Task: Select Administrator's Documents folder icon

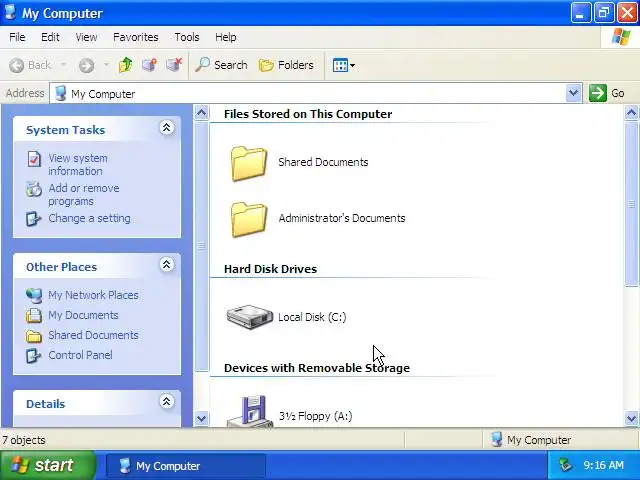Action: [249, 220]
